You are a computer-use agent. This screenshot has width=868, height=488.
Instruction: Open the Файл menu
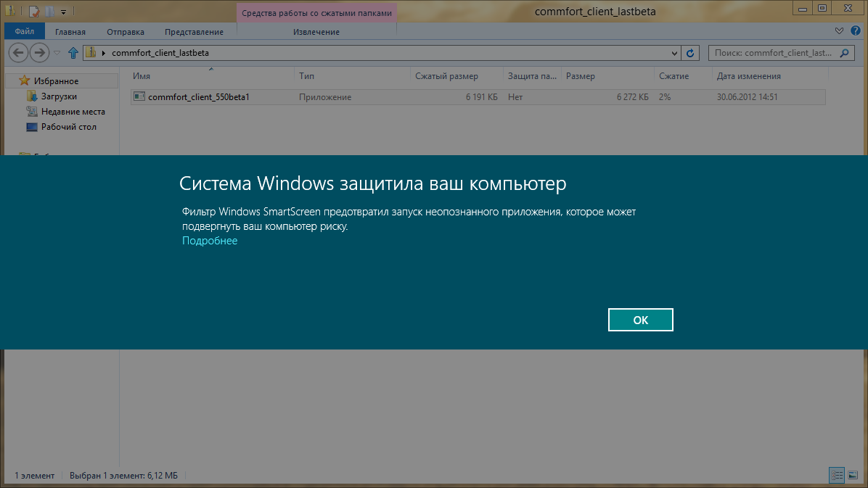coord(24,31)
